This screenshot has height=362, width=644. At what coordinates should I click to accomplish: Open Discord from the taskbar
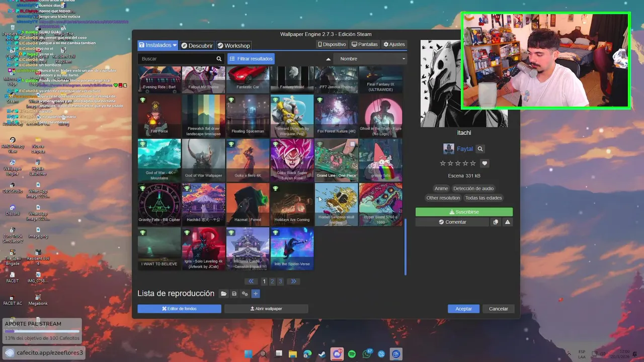click(x=337, y=354)
